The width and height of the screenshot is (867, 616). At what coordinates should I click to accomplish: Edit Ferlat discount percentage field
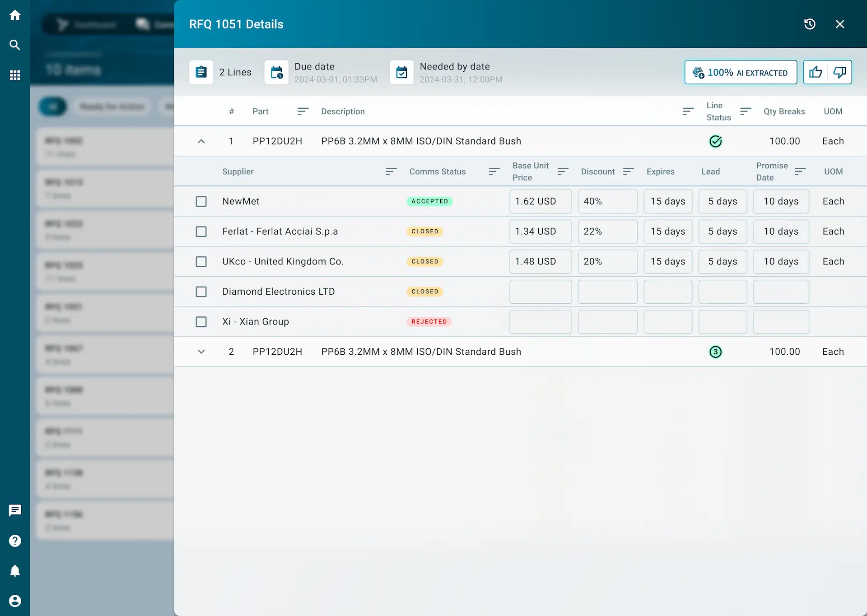pos(607,232)
